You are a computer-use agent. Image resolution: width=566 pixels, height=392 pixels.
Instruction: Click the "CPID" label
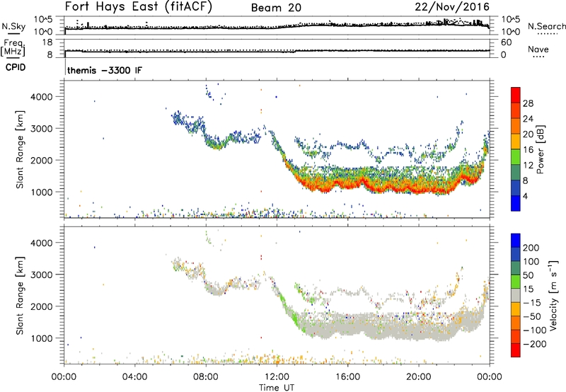(x=16, y=67)
